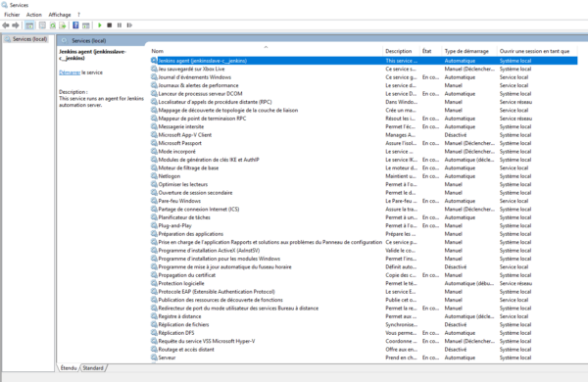The width and height of the screenshot is (588, 382).
Task: Click the gear icon beside Microsoft Passport
Action: (x=154, y=143)
